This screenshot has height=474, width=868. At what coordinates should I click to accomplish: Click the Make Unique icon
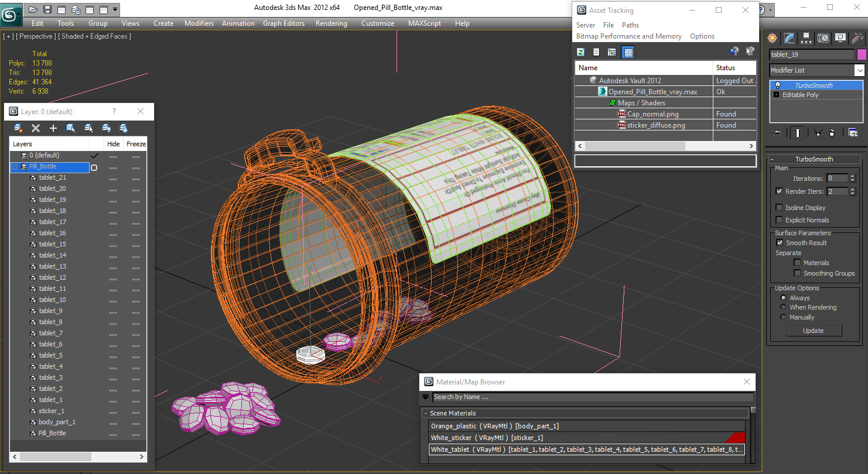(x=818, y=133)
